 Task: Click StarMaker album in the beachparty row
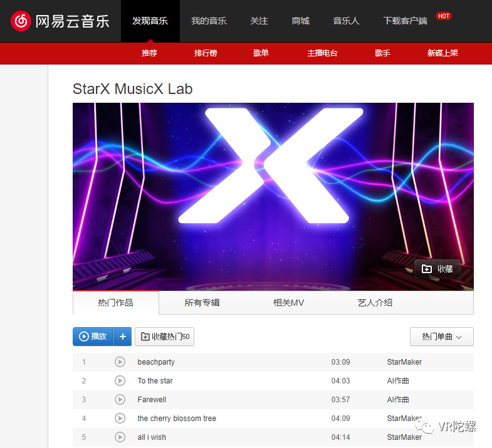coord(404,362)
